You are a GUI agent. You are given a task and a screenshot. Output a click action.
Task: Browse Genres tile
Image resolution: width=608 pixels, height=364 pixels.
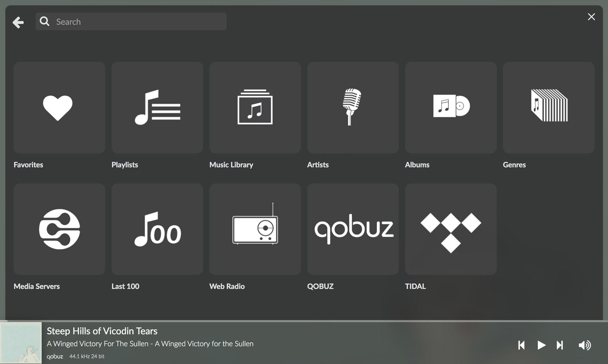pyautogui.click(x=548, y=108)
